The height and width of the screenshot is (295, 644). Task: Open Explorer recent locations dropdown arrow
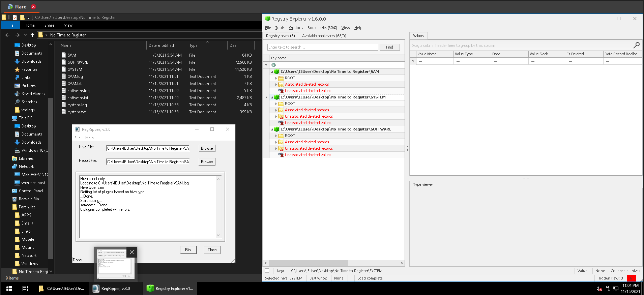(25, 35)
